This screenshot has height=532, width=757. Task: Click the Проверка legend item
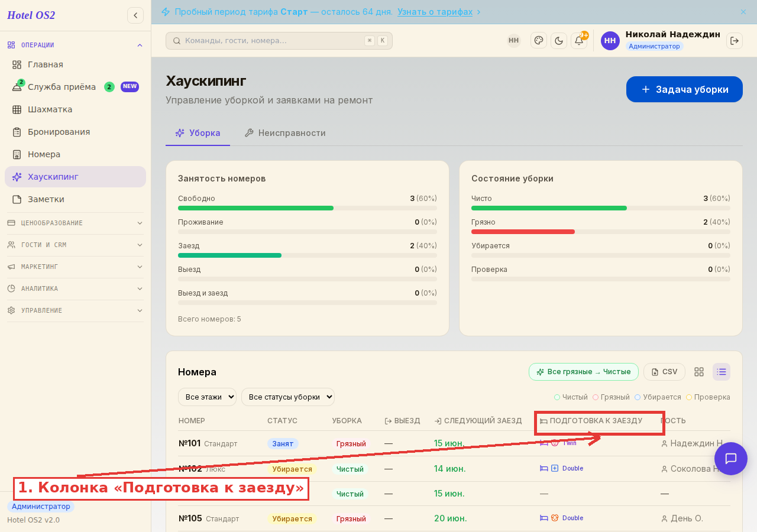tap(708, 397)
